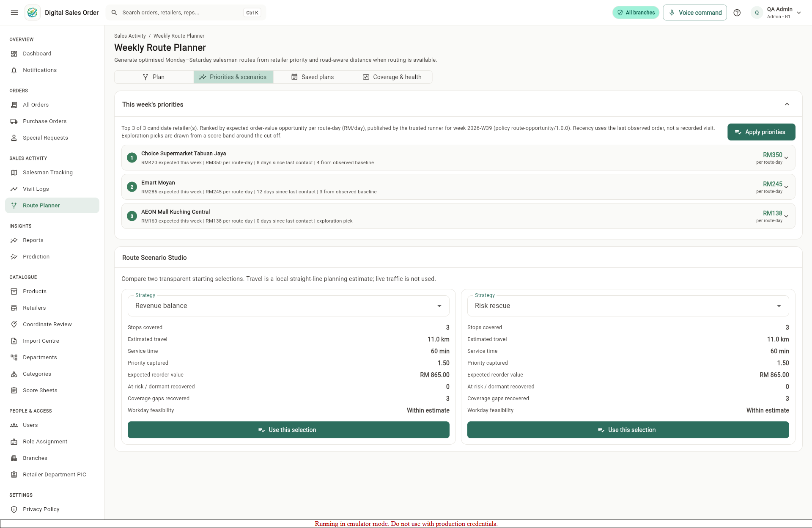This screenshot has height=528, width=812.
Task: Expand AEON Mall Kuching Central row
Action: point(458,216)
